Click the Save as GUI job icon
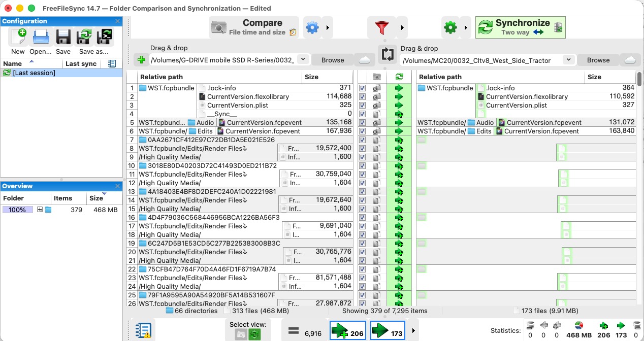644x341 pixels. point(84,37)
